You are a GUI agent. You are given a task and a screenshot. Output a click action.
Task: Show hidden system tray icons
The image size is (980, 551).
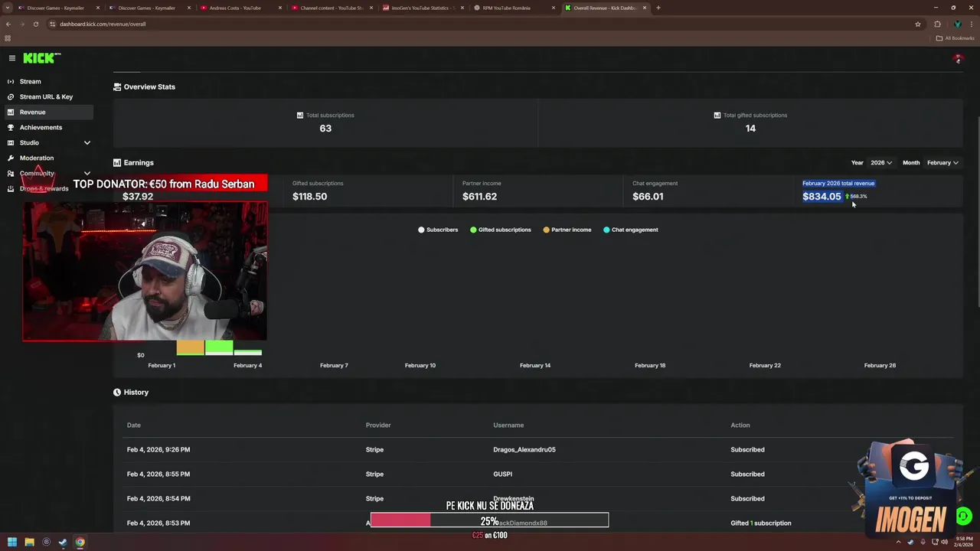(x=899, y=543)
